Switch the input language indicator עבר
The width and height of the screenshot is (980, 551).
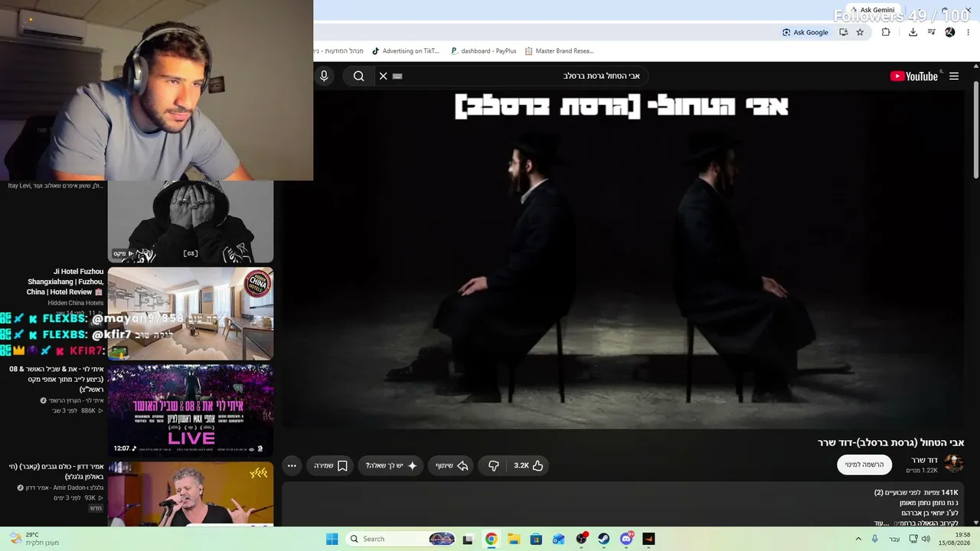(894, 539)
